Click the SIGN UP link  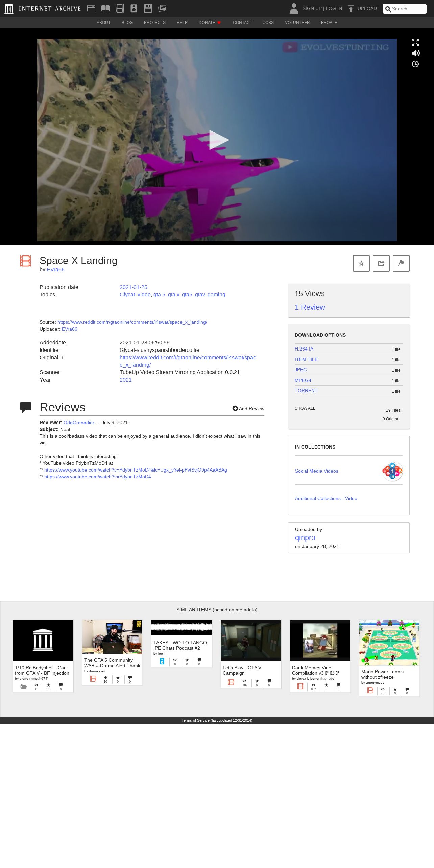coord(312,8)
